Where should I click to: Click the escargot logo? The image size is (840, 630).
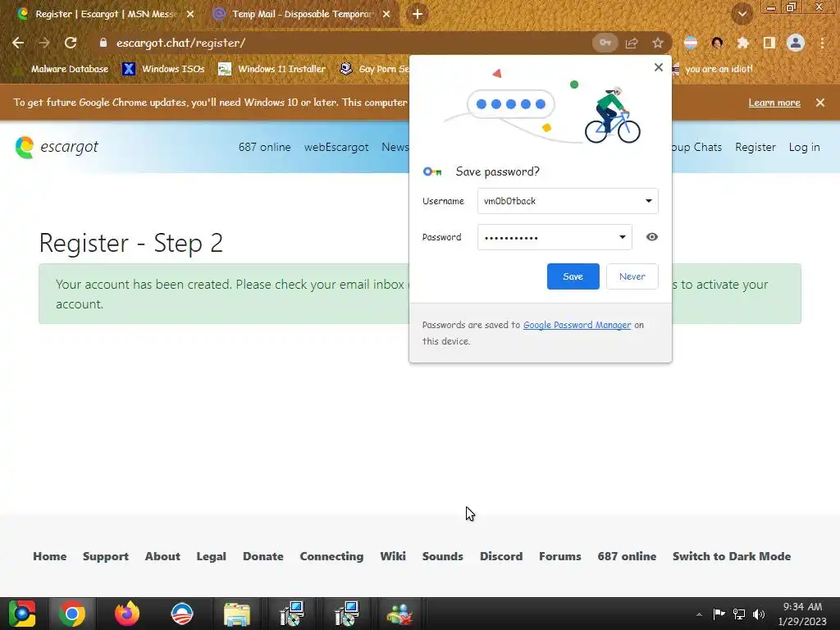pyautogui.click(x=57, y=147)
